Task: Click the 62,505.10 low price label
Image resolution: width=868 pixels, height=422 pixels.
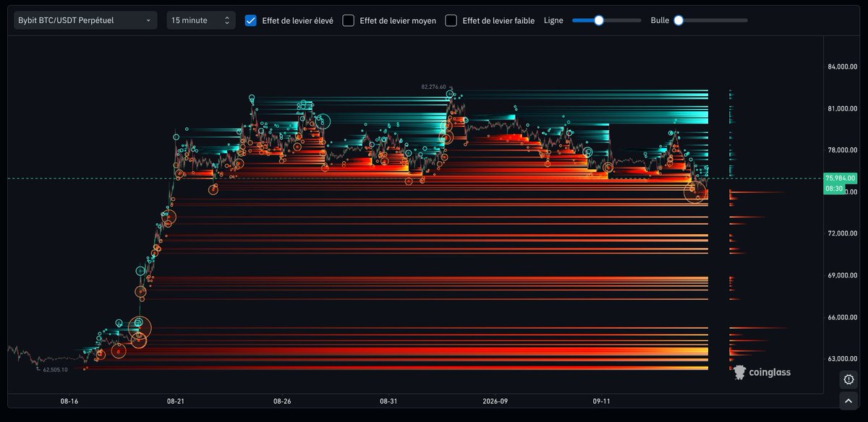Action: tap(56, 369)
